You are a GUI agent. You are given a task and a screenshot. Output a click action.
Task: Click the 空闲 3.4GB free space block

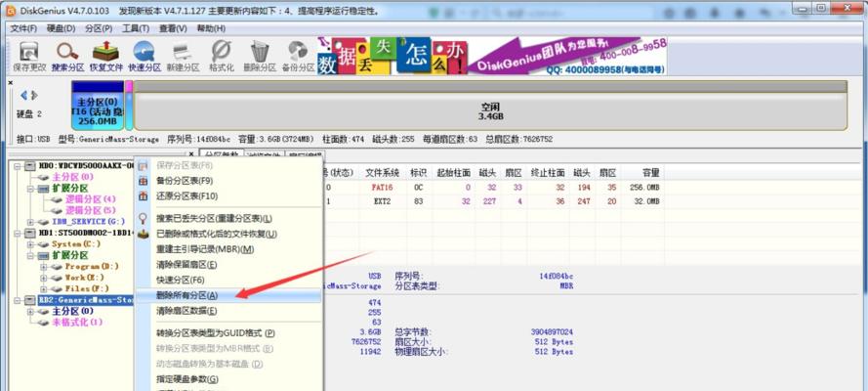[x=490, y=107]
